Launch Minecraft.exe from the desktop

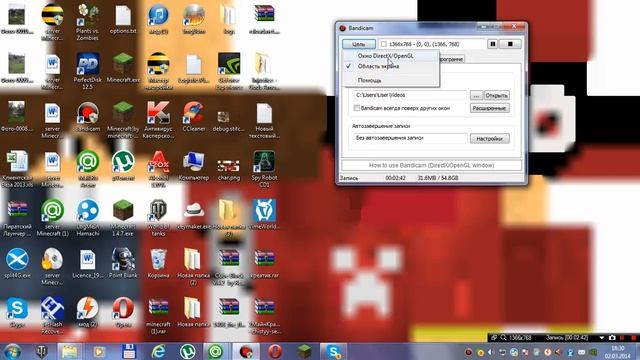coord(123,68)
